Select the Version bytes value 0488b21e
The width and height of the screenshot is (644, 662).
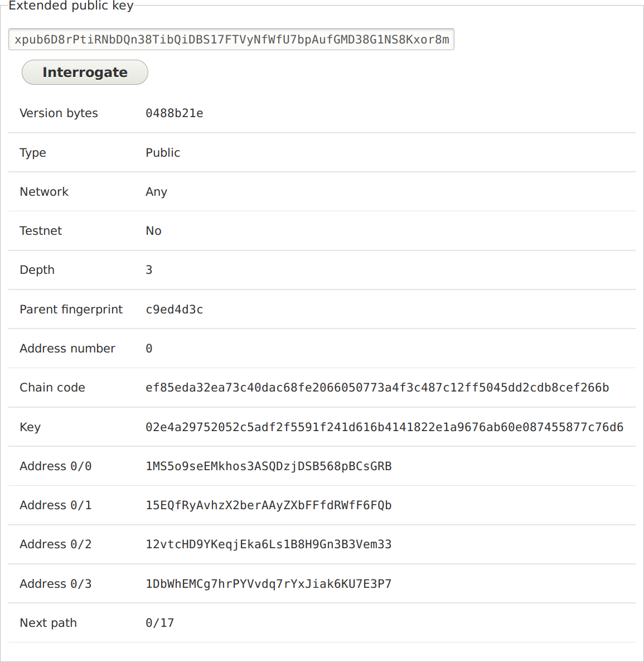[175, 113]
